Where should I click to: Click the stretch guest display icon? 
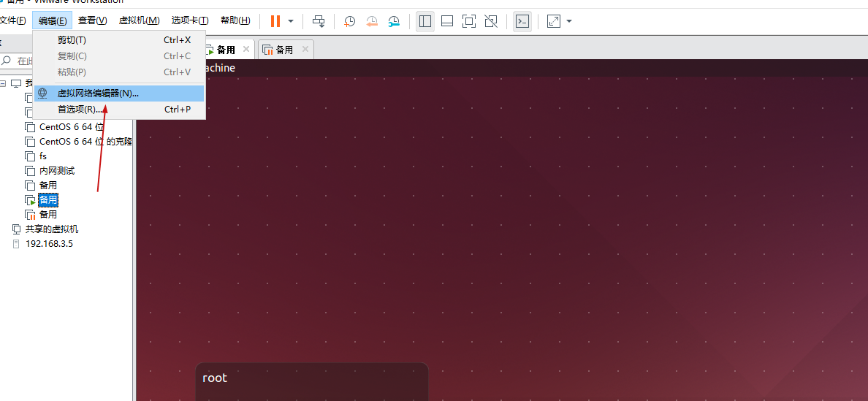(554, 22)
